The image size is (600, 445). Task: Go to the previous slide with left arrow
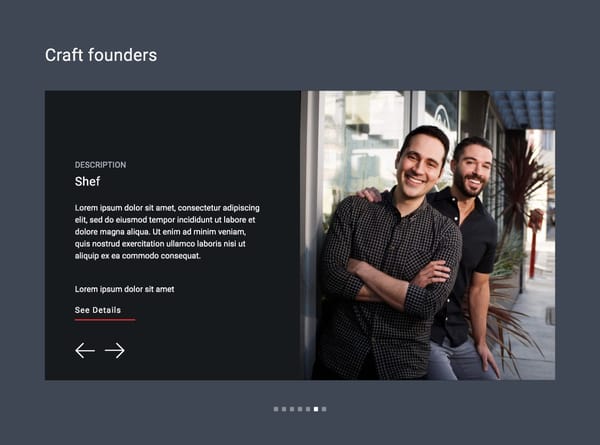coord(85,350)
